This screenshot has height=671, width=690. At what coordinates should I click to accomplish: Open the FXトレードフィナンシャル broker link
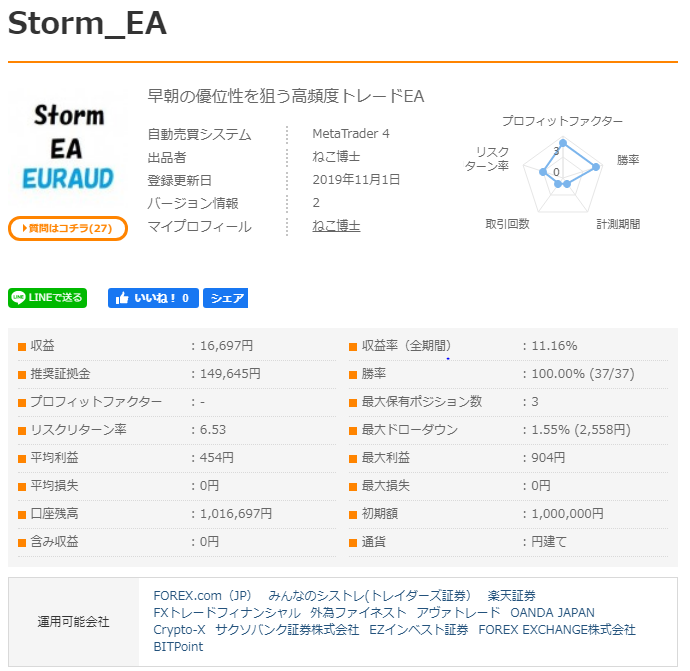pyautogui.click(x=226, y=613)
